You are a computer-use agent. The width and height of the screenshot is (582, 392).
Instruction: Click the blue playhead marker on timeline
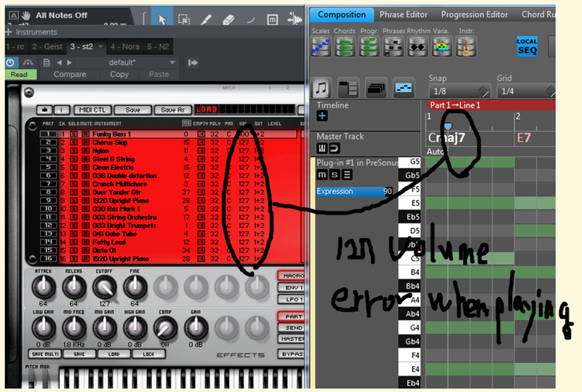pyautogui.click(x=448, y=126)
